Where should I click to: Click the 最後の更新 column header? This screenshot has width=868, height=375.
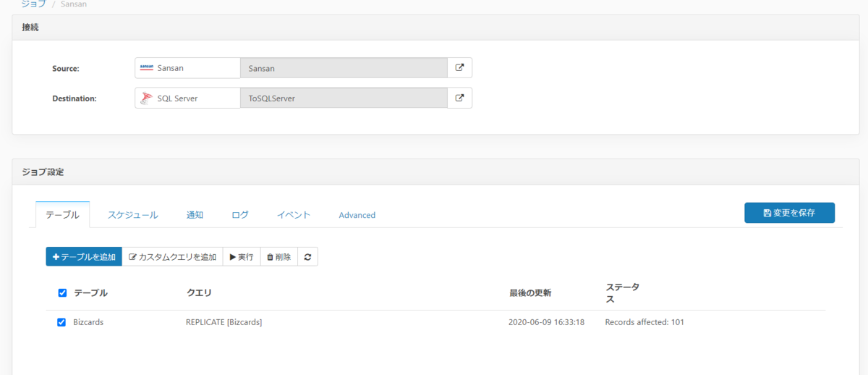pyautogui.click(x=530, y=293)
